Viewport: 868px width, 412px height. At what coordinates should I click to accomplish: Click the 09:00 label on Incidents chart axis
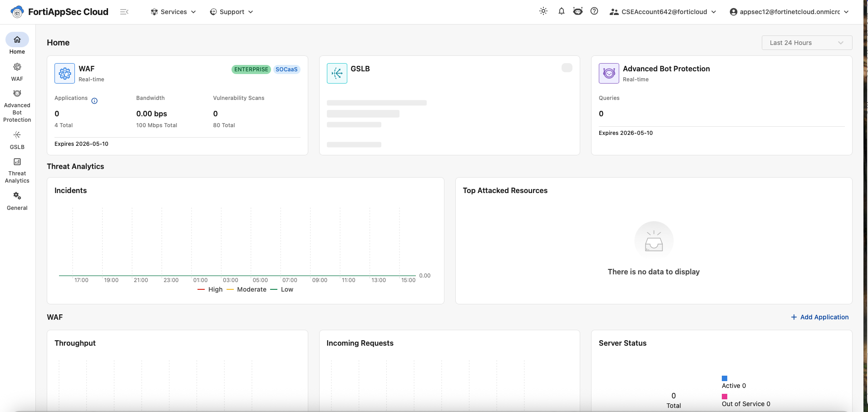(x=320, y=280)
